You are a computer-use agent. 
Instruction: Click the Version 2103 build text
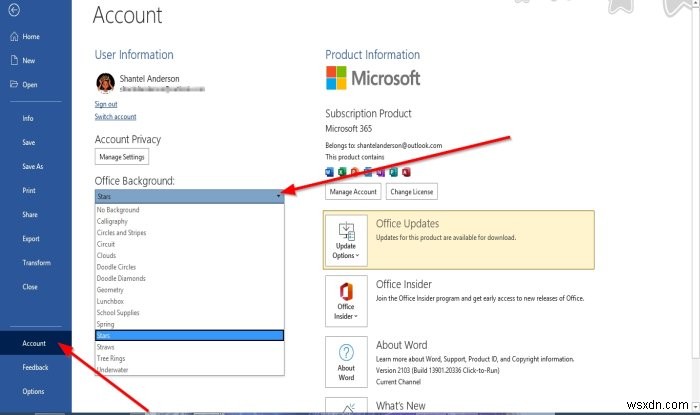(x=438, y=370)
